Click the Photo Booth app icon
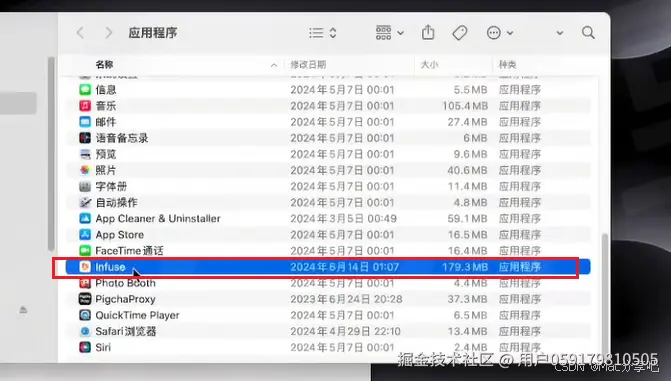This screenshot has width=671, height=381. click(85, 283)
